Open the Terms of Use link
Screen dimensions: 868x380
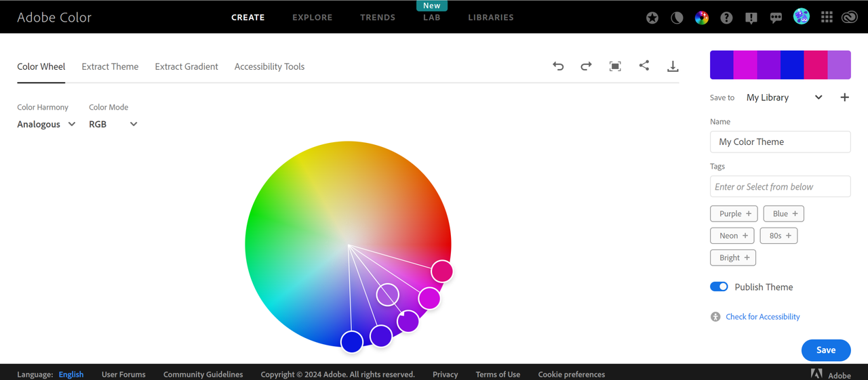pyautogui.click(x=498, y=374)
